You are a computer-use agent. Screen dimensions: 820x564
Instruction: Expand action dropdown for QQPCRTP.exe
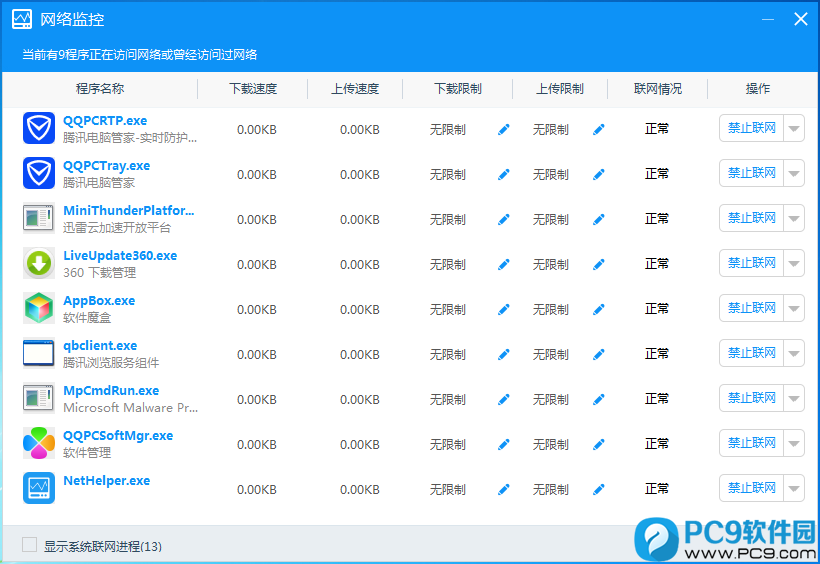point(794,128)
